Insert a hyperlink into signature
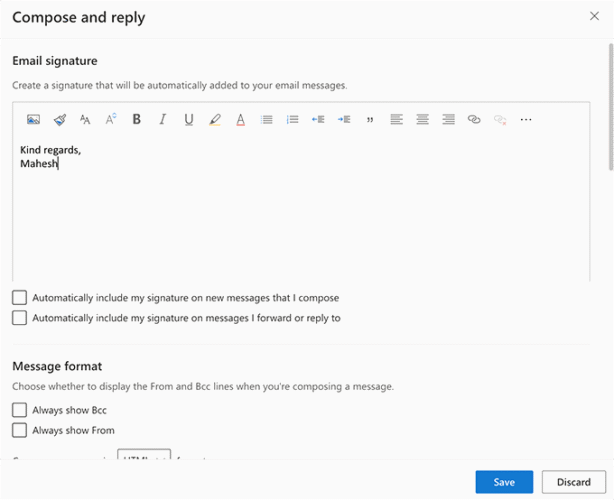Screen dimensions: 614x500 point(474,120)
